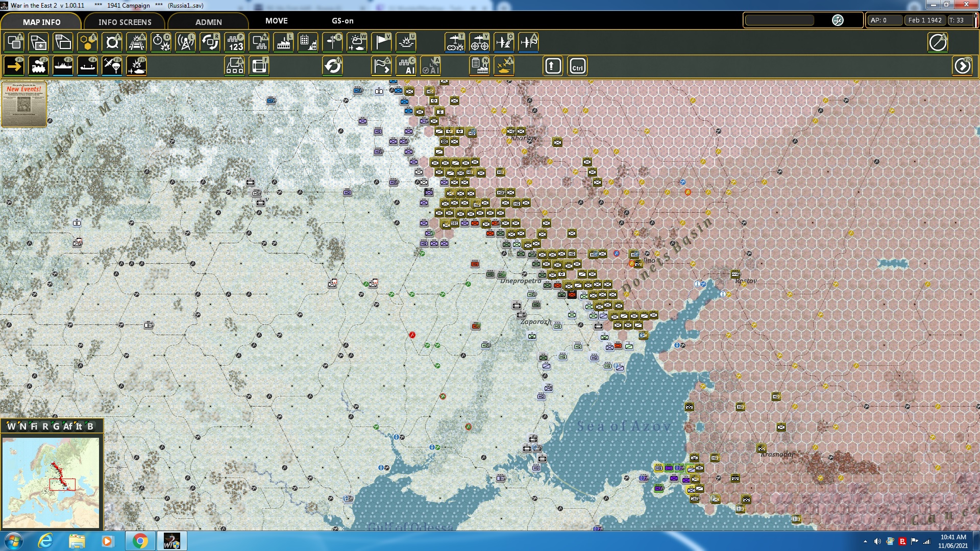
Task: Select the airborne drop mission mode
Action: pos(112,66)
